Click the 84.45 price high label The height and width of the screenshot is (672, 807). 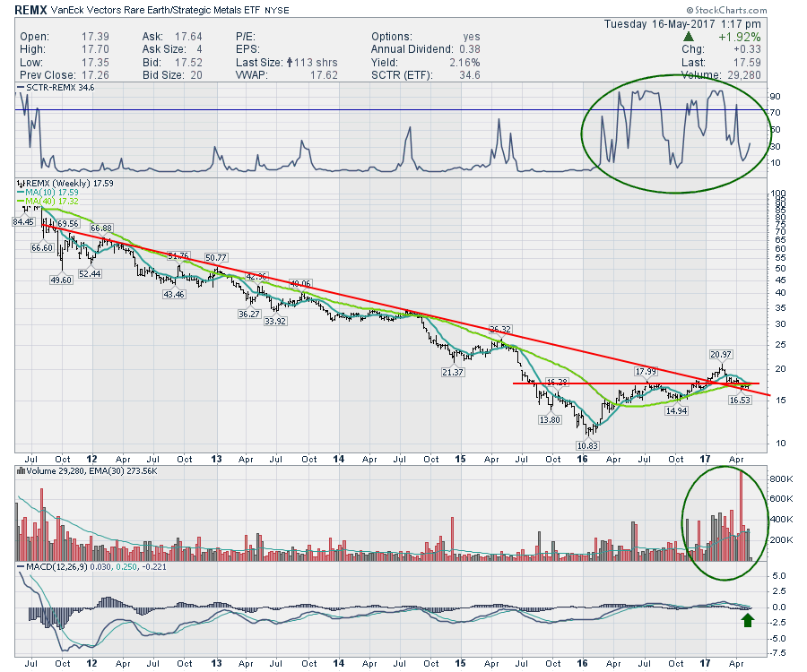[23, 222]
